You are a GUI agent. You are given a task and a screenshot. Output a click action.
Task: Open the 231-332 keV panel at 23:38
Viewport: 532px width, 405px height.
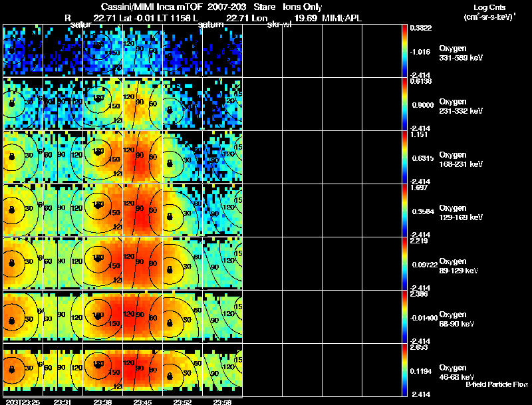(x=103, y=104)
